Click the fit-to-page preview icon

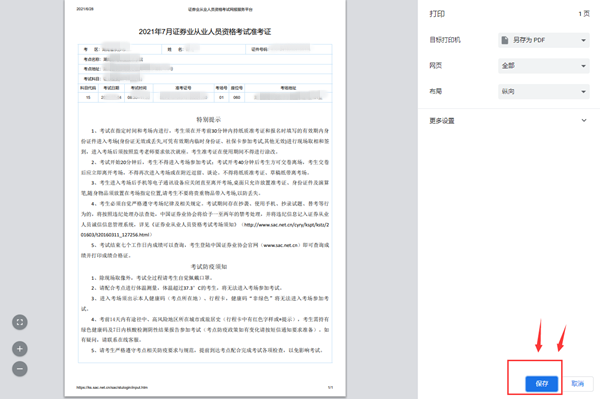(20, 322)
